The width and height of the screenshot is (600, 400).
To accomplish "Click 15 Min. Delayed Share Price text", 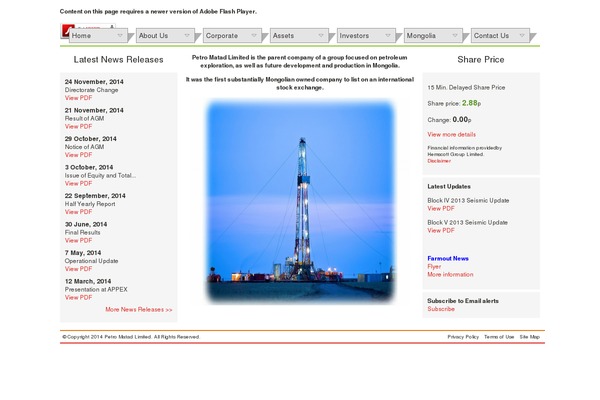I will coord(466,87).
